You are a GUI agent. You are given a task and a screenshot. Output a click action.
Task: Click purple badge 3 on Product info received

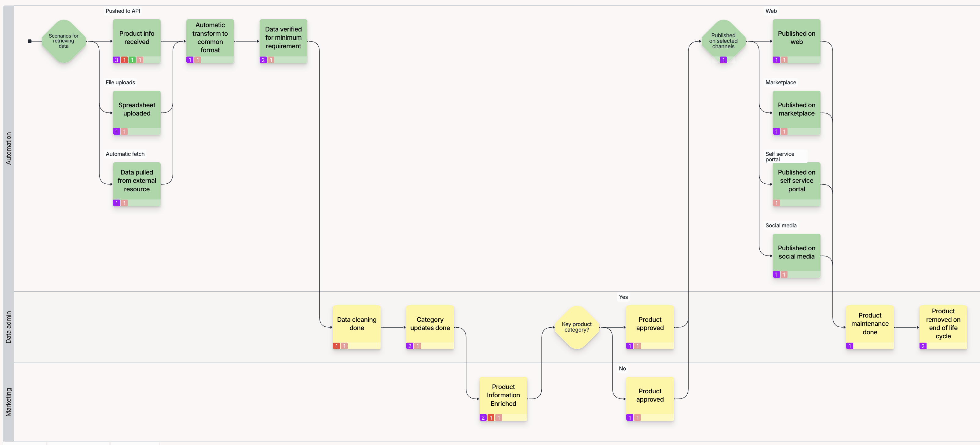(x=116, y=60)
